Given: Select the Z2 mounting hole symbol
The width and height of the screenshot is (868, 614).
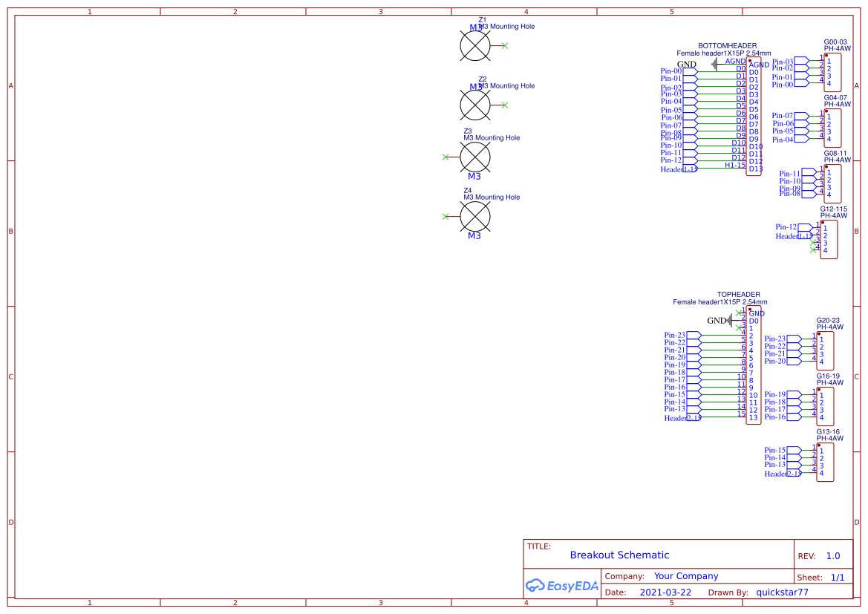Looking at the screenshot, I should (x=475, y=105).
